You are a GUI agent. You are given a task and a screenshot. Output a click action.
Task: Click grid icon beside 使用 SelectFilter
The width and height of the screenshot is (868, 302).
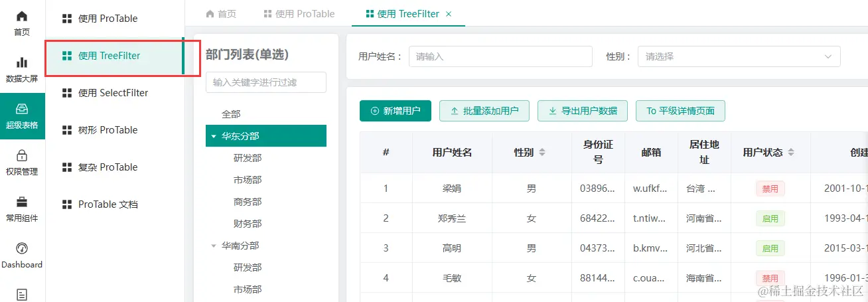click(x=66, y=93)
